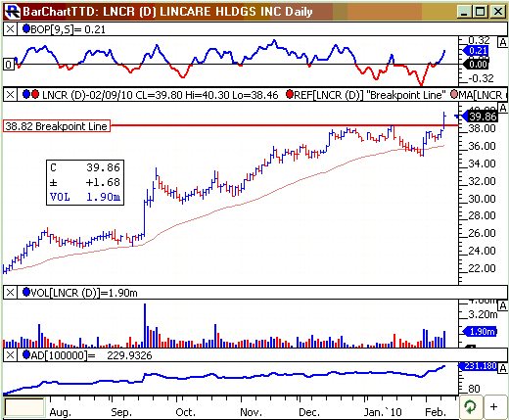Click the -0.32 BOP scale label
Image resolution: width=509 pixels, height=420 pixels.
point(482,78)
